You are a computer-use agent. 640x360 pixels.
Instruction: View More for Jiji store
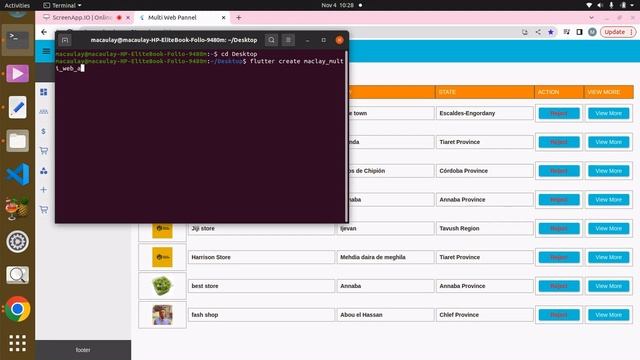[x=608, y=228]
